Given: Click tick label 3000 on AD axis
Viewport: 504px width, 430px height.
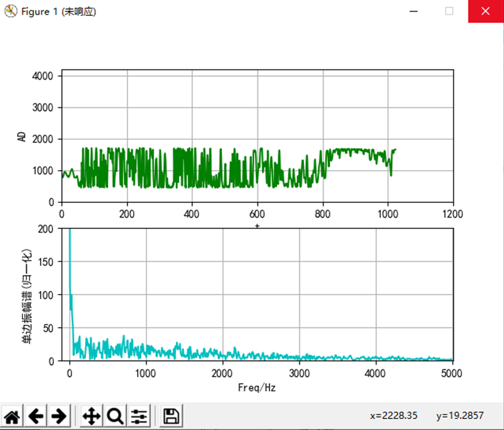Looking at the screenshot, I should 43,107.
